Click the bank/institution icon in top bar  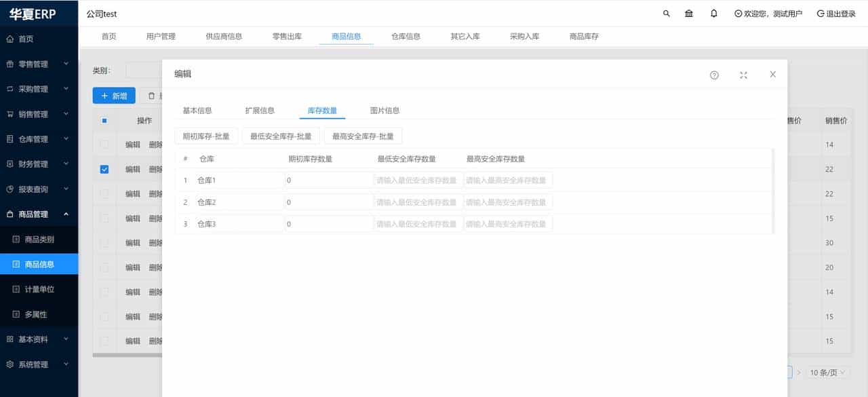pos(689,13)
